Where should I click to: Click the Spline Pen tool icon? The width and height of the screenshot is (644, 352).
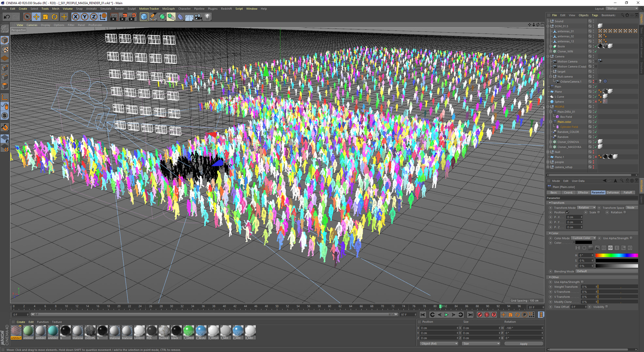pyautogui.click(x=153, y=17)
